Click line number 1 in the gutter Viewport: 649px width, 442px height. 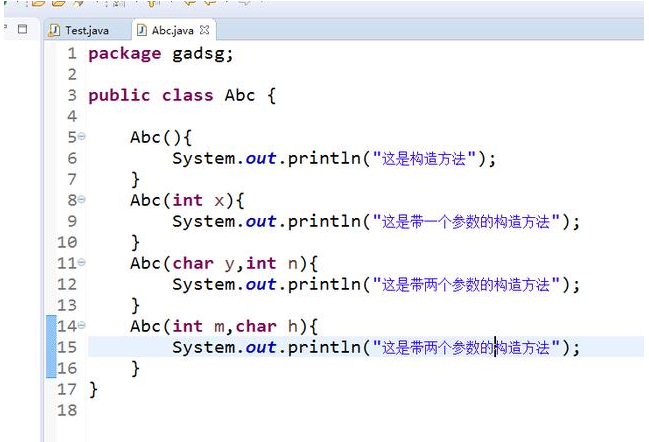tap(71, 53)
